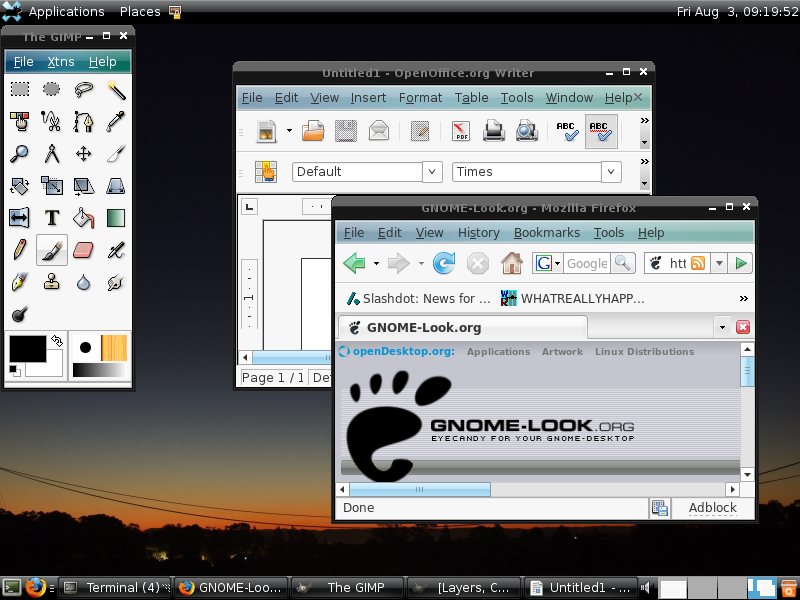Select the Crop knife tool
This screenshot has height=600, width=800.
[116, 154]
